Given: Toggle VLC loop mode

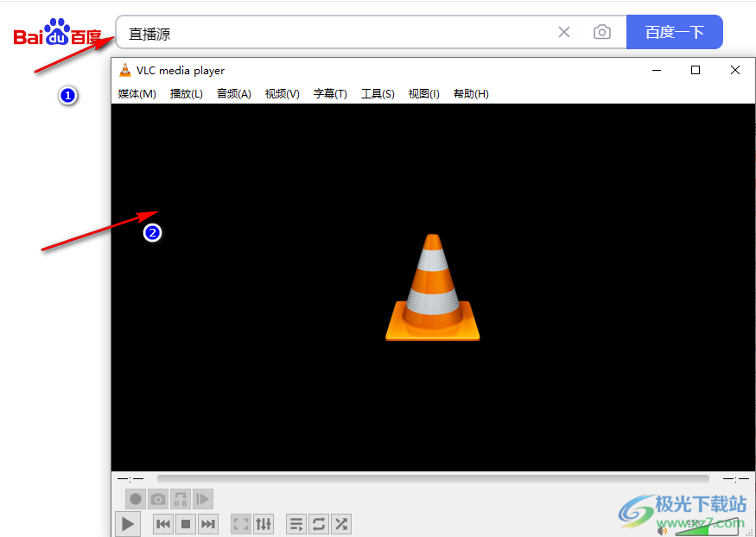Looking at the screenshot, I should (x=319, y=524).
